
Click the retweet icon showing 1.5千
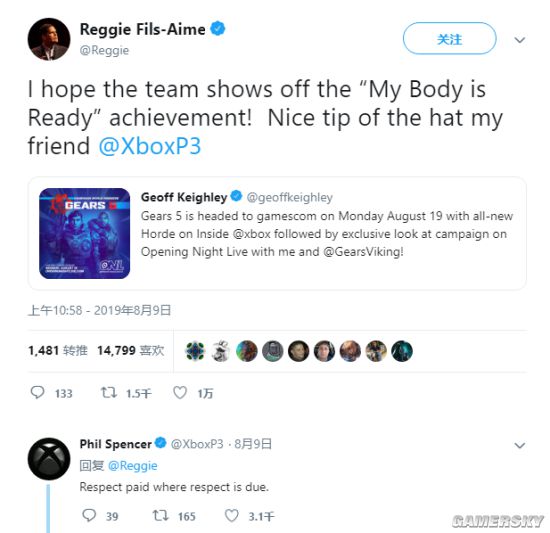(109, 392)
